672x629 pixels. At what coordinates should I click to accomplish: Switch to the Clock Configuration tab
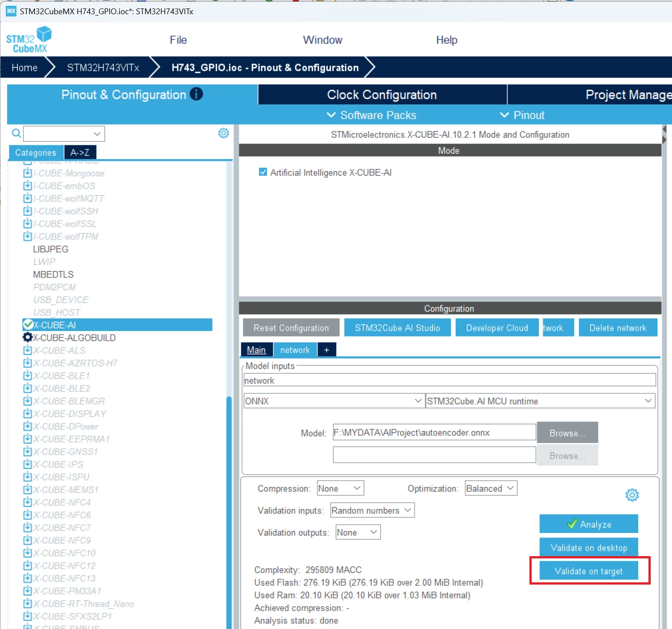[382, 95]
